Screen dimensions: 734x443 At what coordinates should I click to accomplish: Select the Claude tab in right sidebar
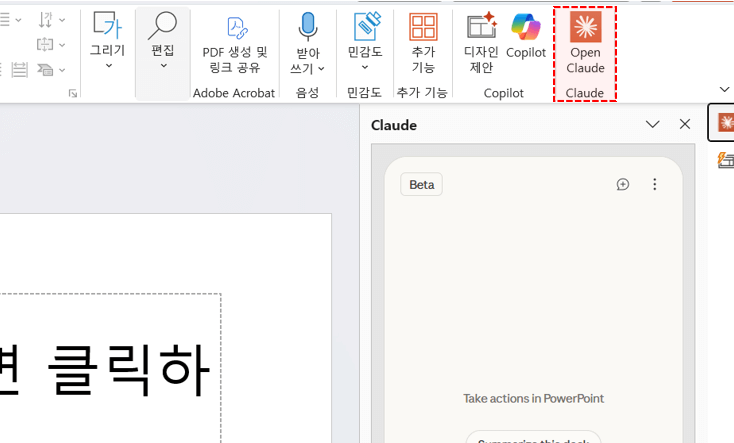[x=724, y=123]
